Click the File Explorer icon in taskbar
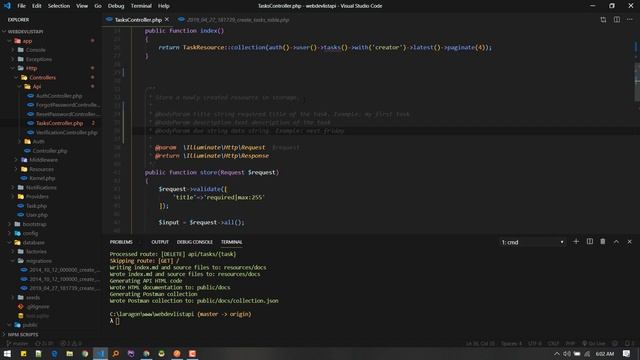Screen dimensions: 640x360 (70, 353)
